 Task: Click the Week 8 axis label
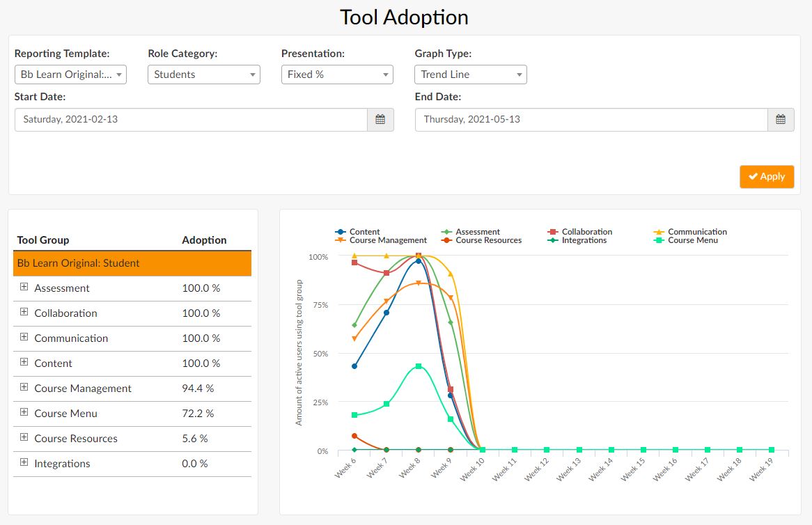click(x=409, y=468)
